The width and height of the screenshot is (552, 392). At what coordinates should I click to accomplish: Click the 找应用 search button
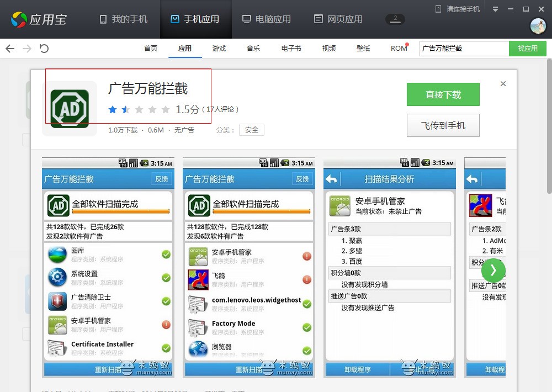527,49
